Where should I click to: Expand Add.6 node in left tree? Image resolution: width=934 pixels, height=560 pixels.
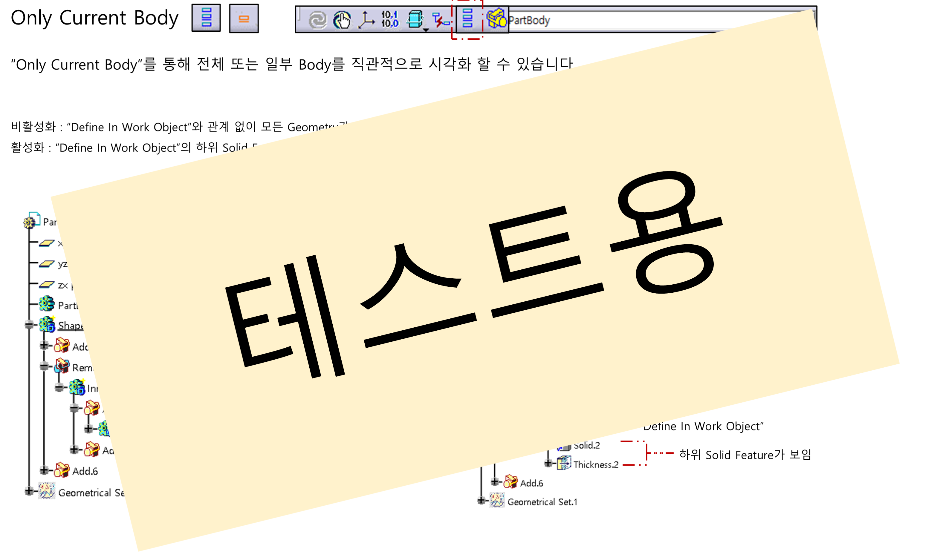pyautogui.click(x=44, y=470)
